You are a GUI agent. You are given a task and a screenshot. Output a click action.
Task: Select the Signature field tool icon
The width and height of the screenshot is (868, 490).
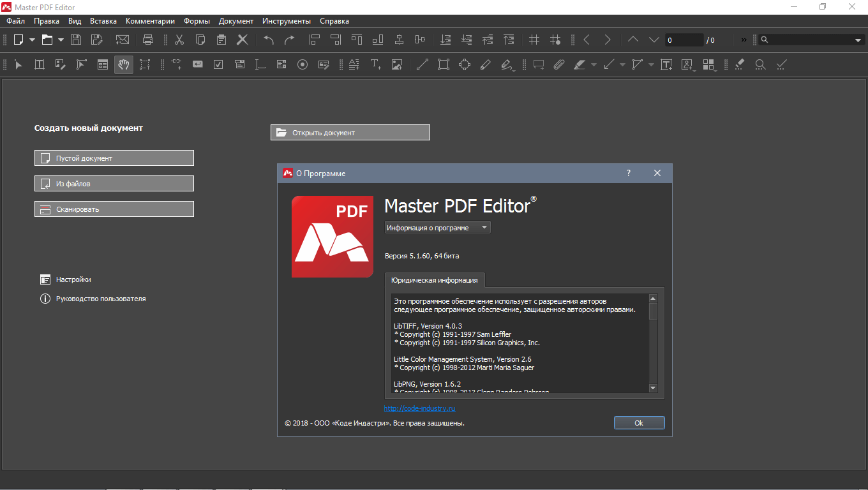[324, 64]
